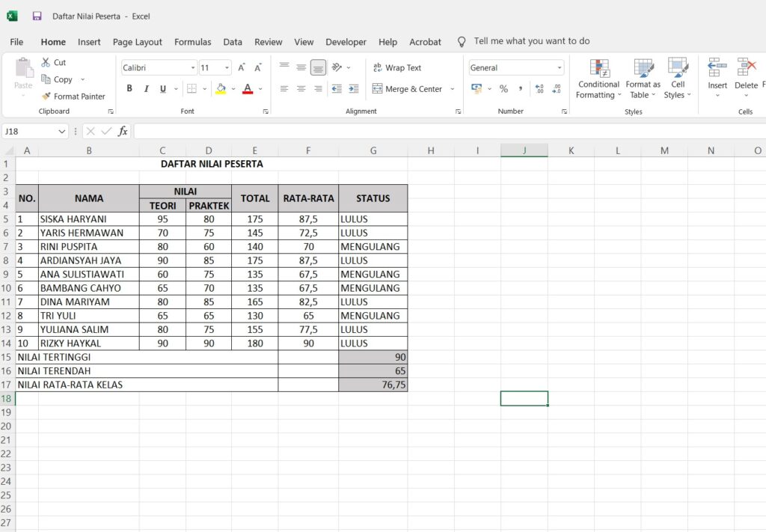Click the Increase Indent icon
766x532 pixels.
click(352, 89)
